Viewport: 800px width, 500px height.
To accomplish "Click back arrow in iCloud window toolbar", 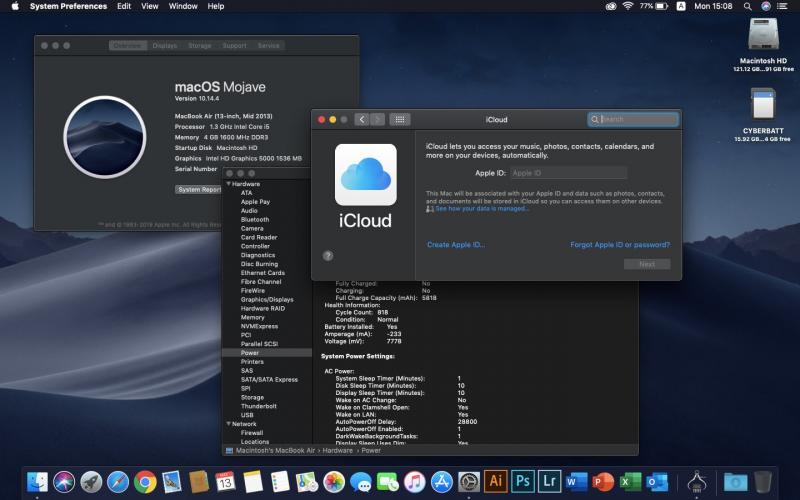I will (x=362, y=119).
